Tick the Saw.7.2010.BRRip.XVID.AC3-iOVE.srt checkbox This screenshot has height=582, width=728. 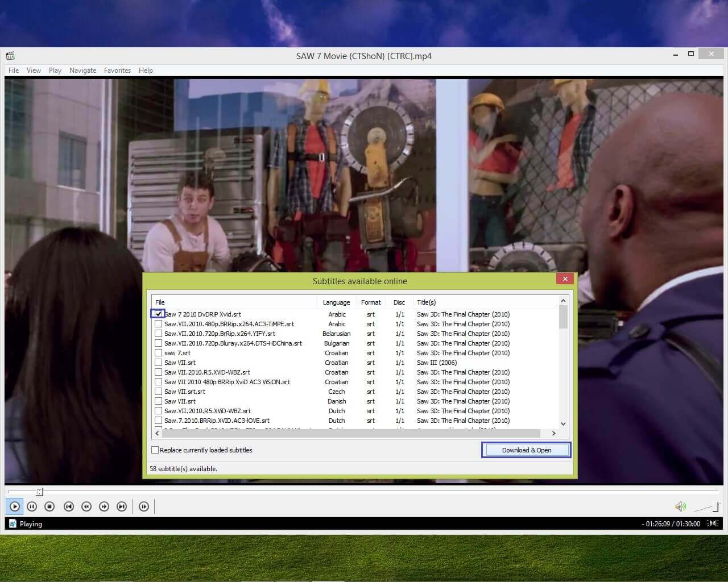158,421
